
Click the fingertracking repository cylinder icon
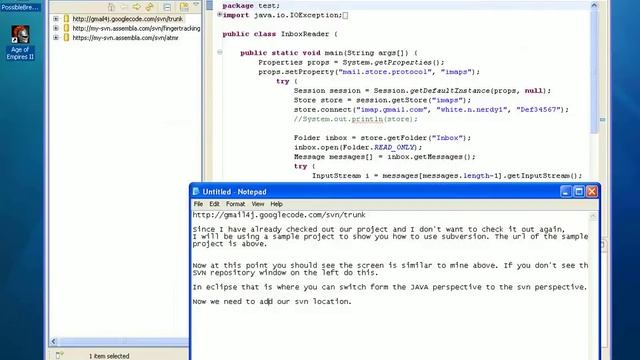(67, 28)
